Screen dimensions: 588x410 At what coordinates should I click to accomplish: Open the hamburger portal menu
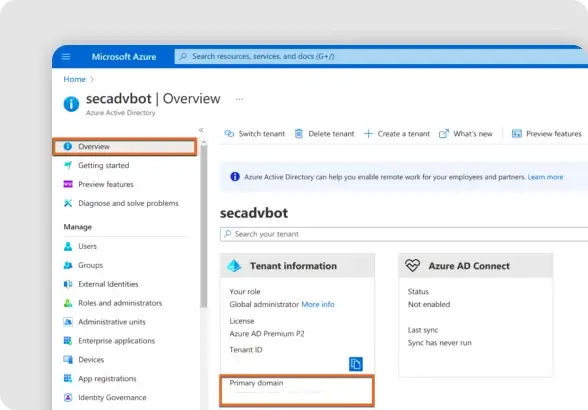(66, 57)
